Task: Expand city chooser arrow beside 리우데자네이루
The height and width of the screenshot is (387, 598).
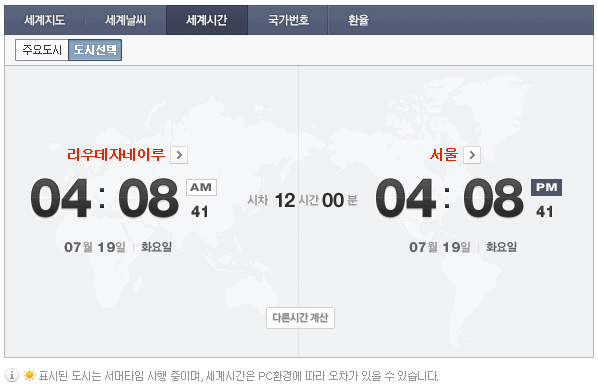Action: click(179, 155)
